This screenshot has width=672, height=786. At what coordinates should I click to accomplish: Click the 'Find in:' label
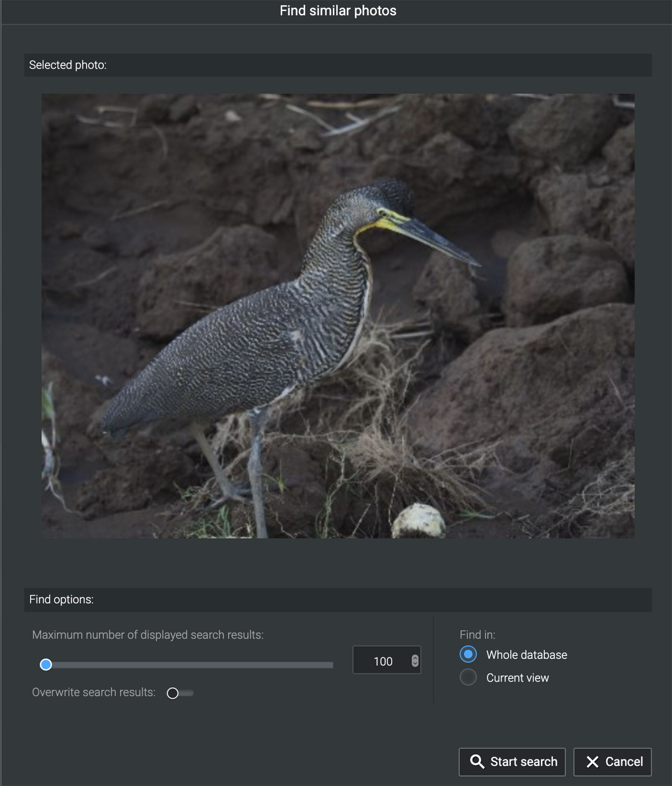pyautogui.click(x=477, y=634)
